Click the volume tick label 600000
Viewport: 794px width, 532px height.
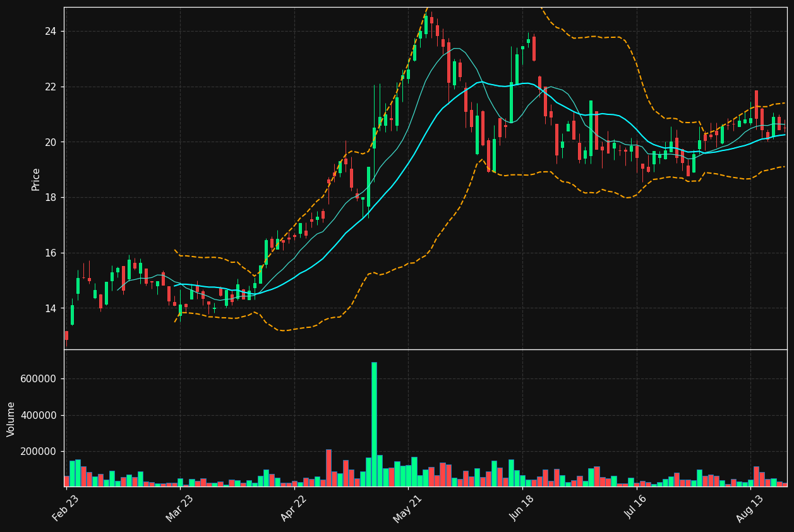(x=39, y=379)
